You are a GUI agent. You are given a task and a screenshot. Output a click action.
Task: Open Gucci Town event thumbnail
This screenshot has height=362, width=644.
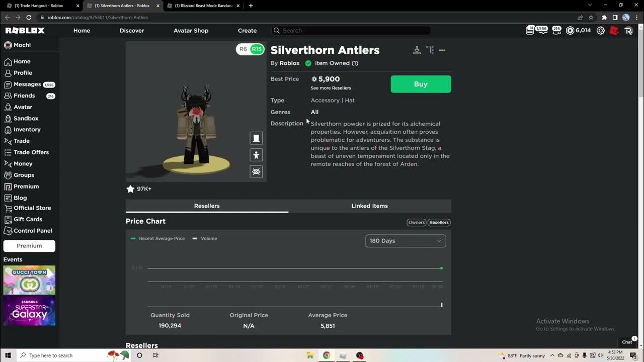coord(29,280)
